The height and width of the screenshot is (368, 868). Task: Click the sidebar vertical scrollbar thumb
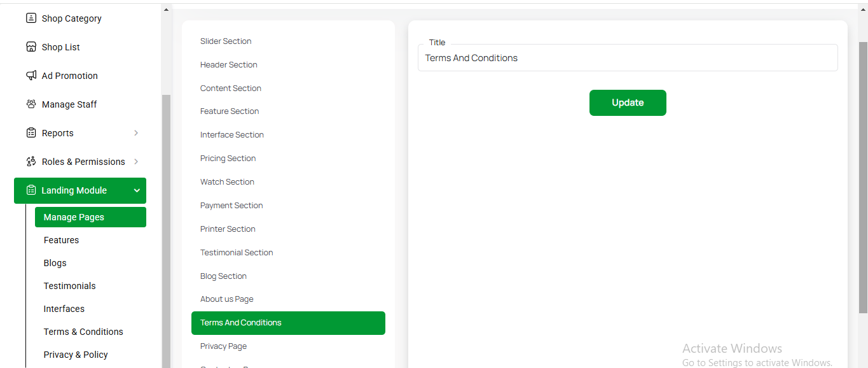click(166, 229)
